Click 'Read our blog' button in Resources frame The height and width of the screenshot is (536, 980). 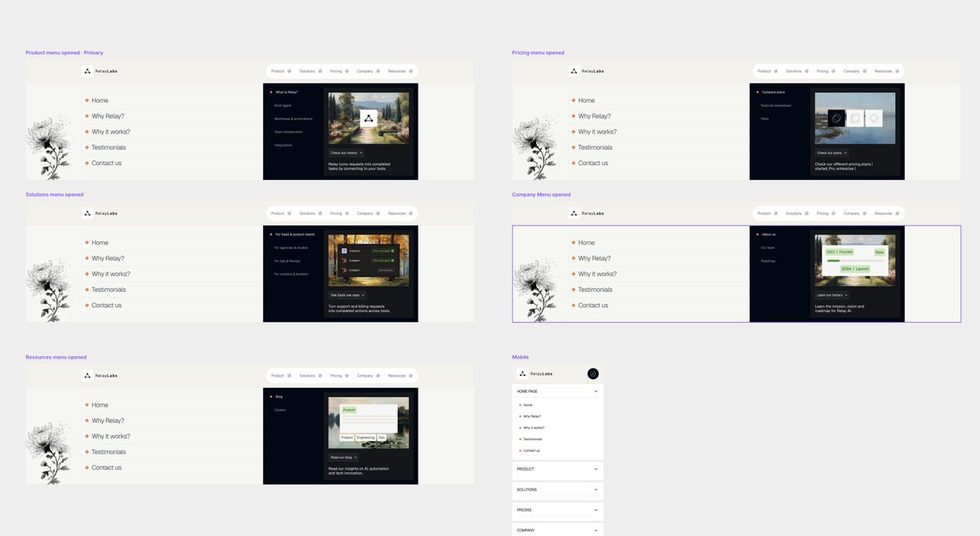coord(344,458)
